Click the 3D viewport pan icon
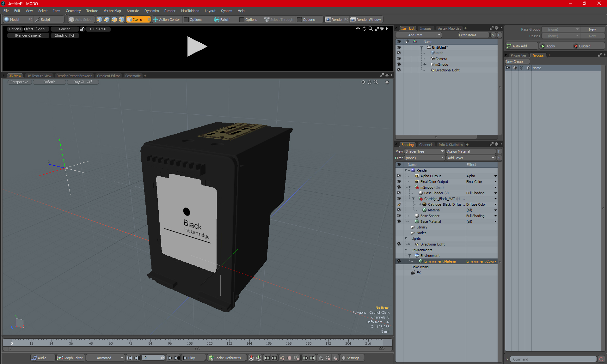This screenshot has height=364, width=607. [x=363, y=82]
